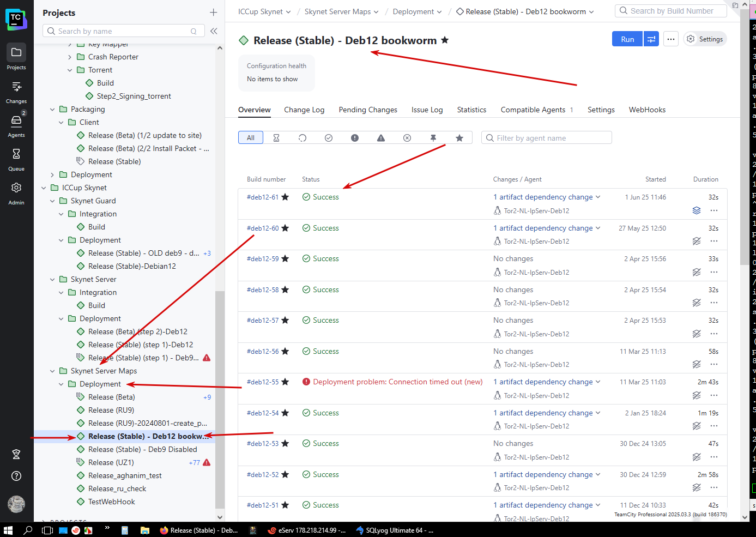Screen dimensions: 756x537
Task: Collapse the Packaging tree node
Action: [x=52, y=109]
